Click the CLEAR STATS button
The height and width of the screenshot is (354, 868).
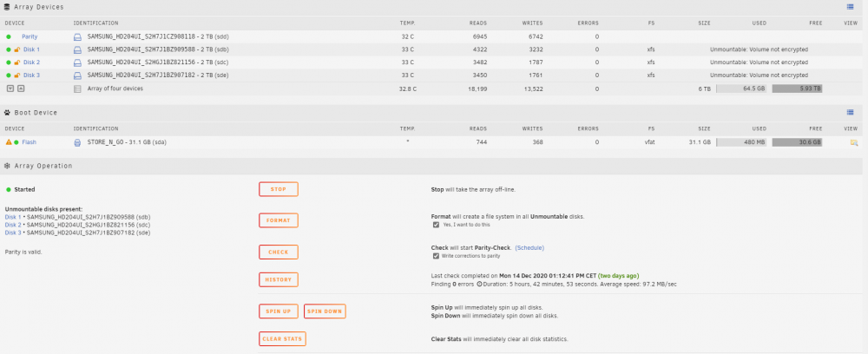click(282, 338)
